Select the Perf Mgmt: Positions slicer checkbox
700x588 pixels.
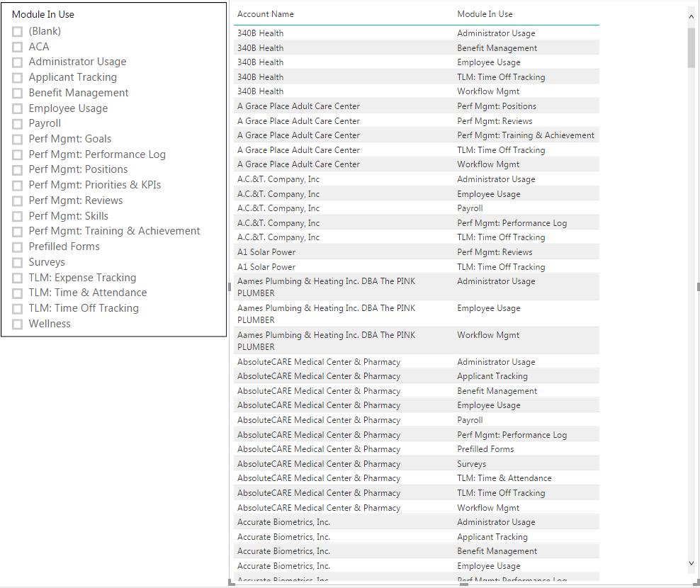point(18,170)
